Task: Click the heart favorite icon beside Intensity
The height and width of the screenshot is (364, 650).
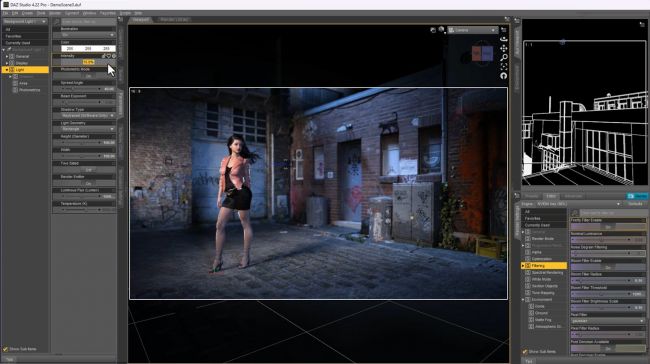Action: [109, 56]
